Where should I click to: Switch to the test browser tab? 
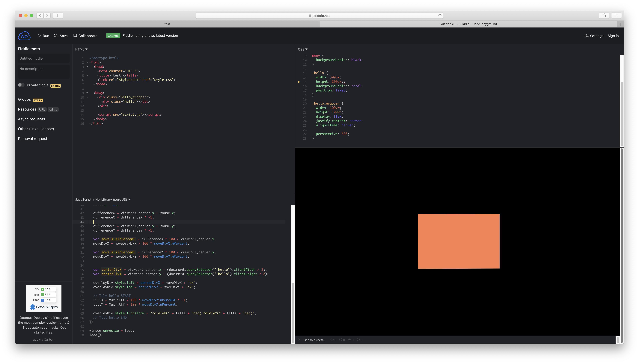[167, 24]
